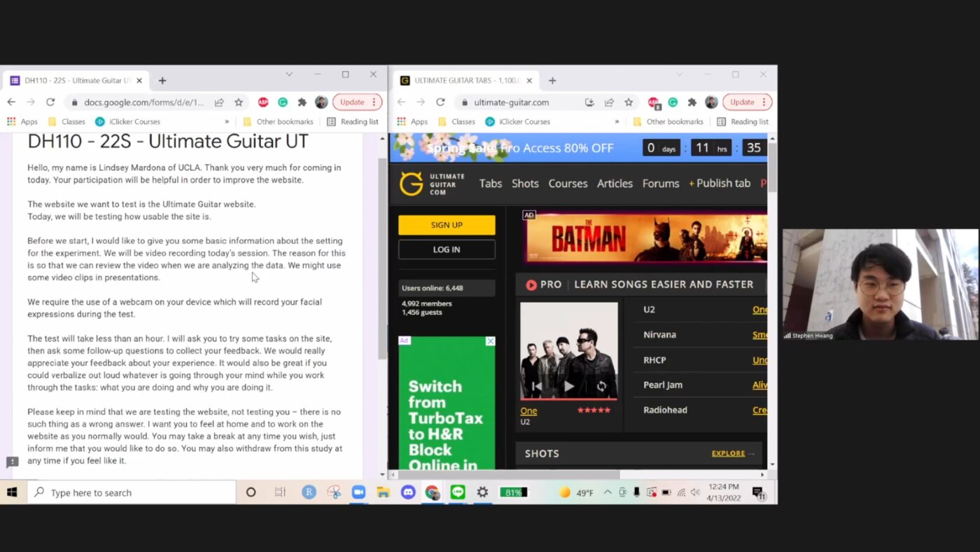980x552 pixels.
Task: Reload the Ultimate Guitar page
Action: 440,102
